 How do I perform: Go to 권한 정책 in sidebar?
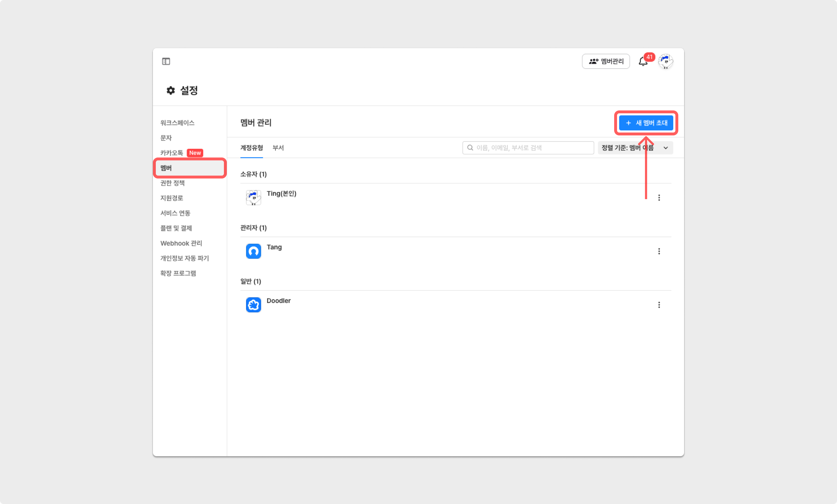[x=172, y=183]
